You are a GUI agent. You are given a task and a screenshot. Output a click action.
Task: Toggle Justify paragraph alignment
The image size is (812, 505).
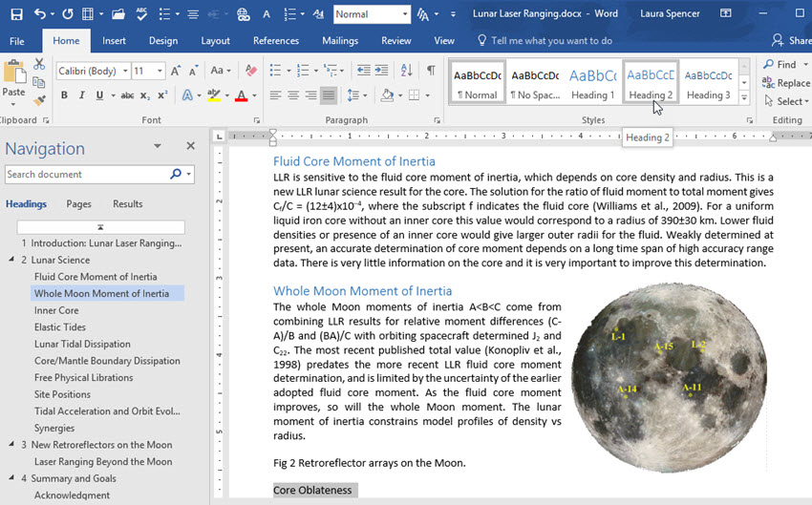click(x=329, y=95)
